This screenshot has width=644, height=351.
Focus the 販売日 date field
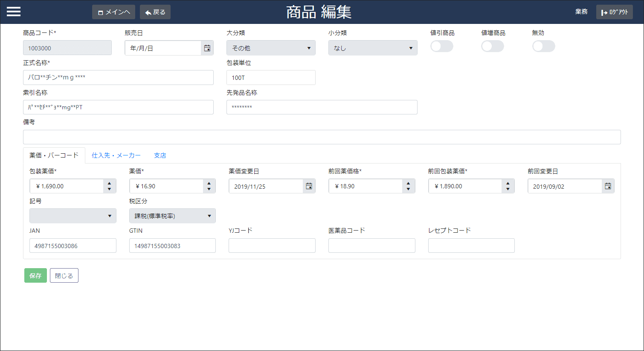[163, 48]
